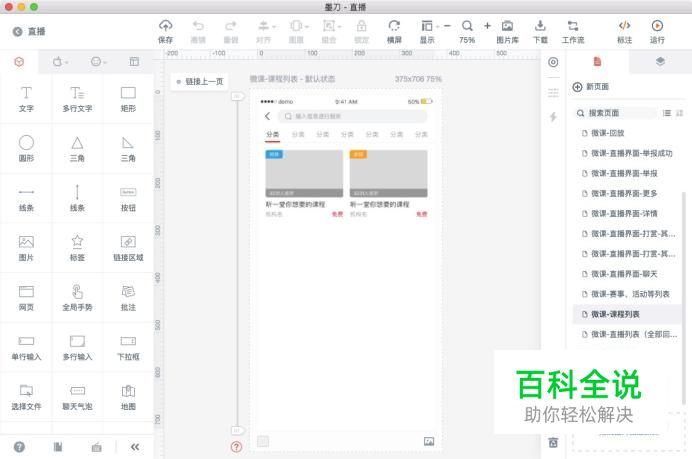Select the 多行文字 multiline text component
Screen dimensions: 692x459
coord(77,99)
